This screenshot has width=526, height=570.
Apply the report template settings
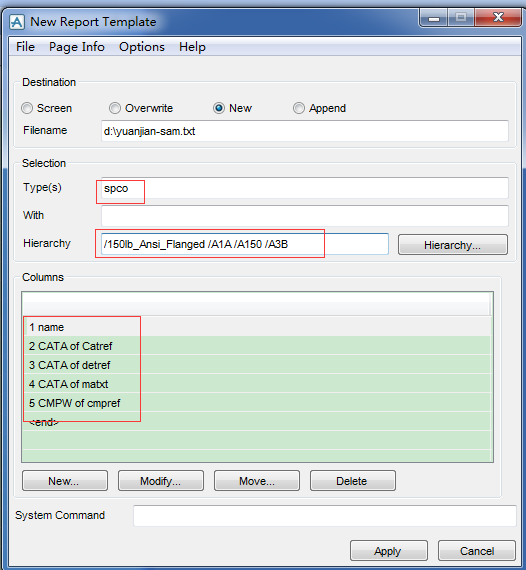389,551
